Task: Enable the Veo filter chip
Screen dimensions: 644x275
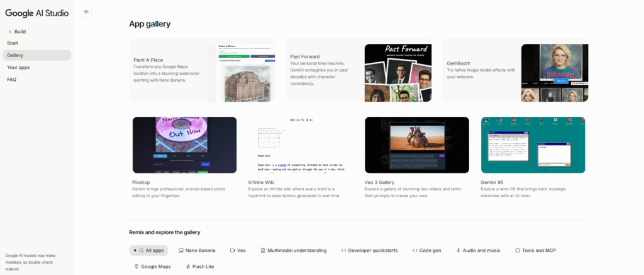Action: click(238, 251)
